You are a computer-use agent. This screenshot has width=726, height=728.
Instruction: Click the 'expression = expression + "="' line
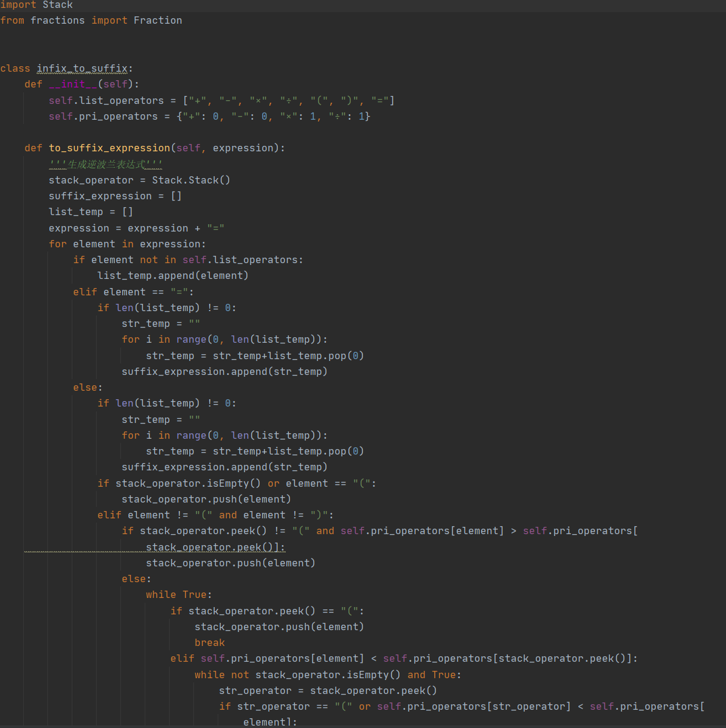[137, 228]
